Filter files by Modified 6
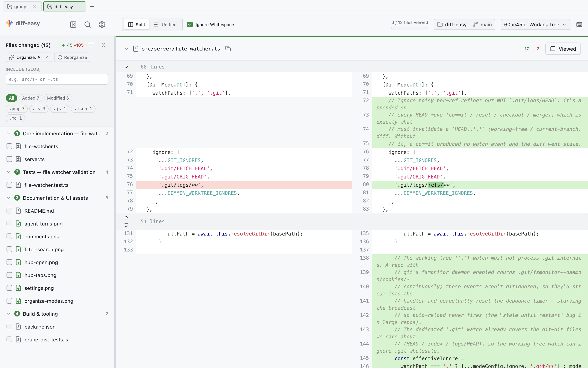Viewport: 588px width, 368px height. tap(58, 98)
